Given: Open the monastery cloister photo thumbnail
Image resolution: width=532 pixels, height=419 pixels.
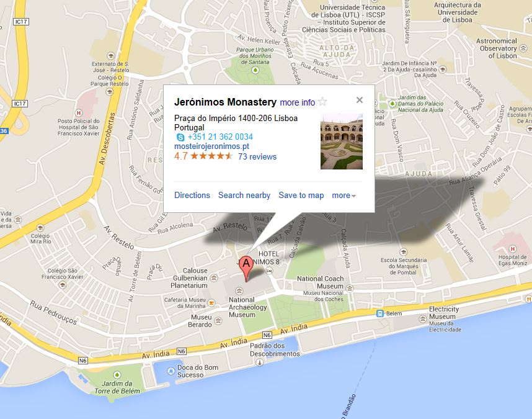Looking at the screenshot, I should pyautogui.click(x=341, y=142).
